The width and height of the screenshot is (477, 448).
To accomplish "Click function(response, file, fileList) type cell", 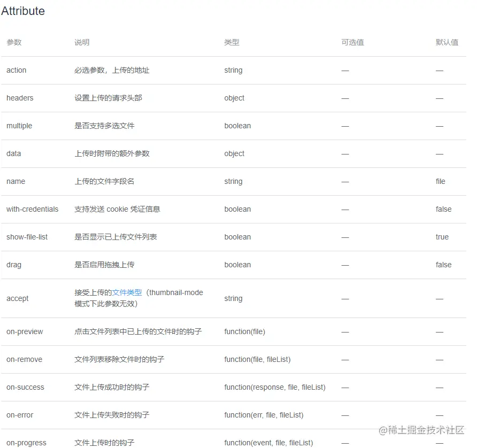I will [x=275, y=387].
